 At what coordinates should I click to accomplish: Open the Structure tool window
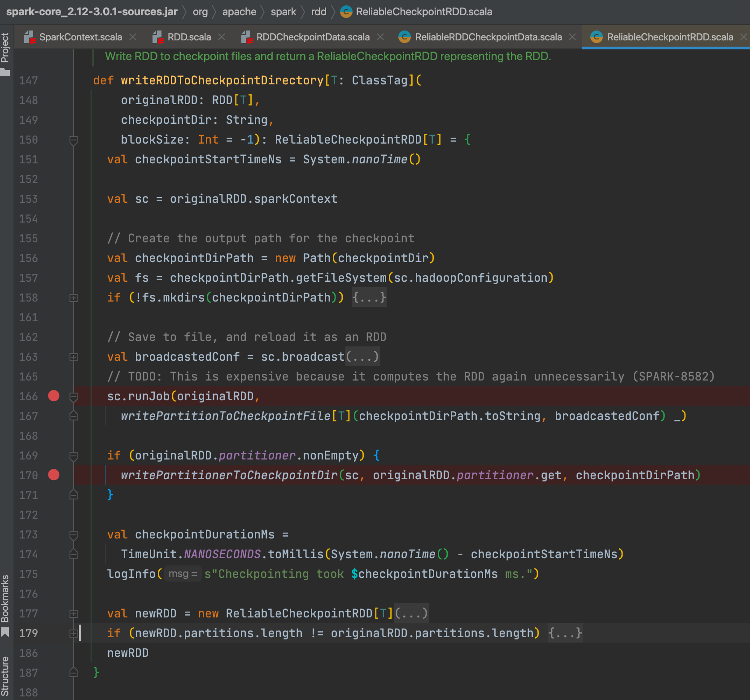pos(5,676)
